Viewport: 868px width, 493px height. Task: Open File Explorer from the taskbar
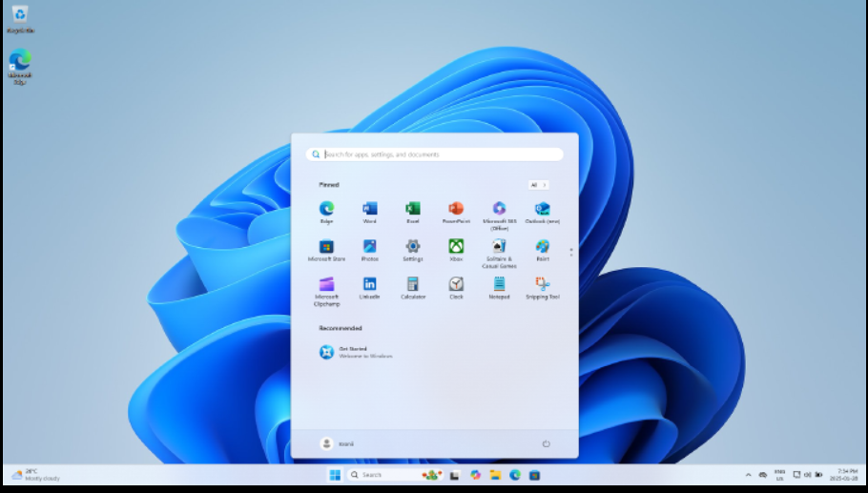point(495,475)
